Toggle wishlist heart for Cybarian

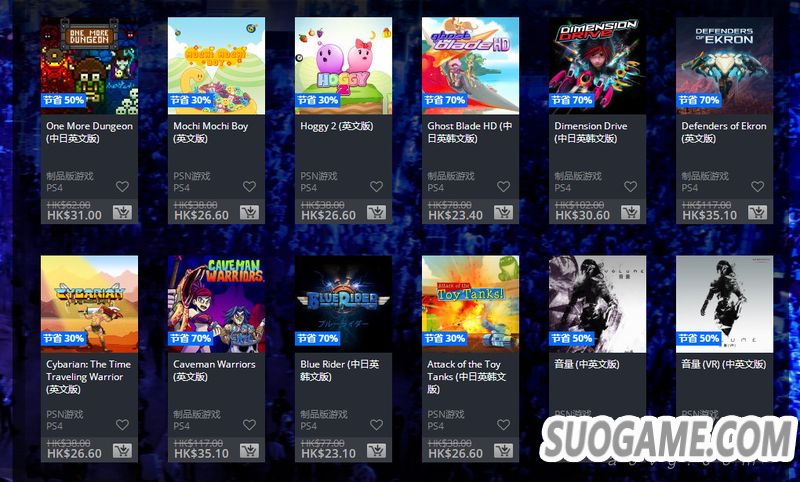pos(122,425)
